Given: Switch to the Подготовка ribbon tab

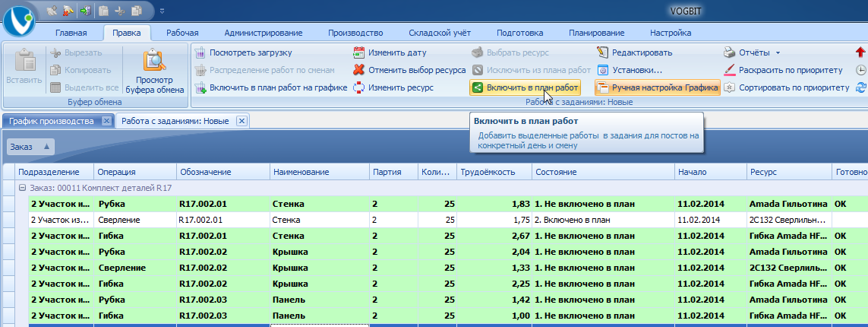Looking at the screenshot, I should (x=519, y=33).
